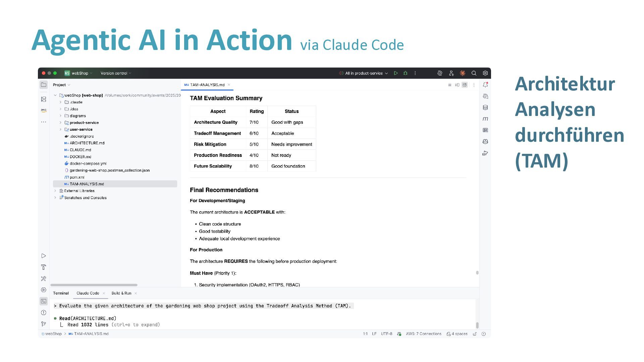The image size is (644, 362).
Task: Select the Build & Run tab
Action: [121, 293]
